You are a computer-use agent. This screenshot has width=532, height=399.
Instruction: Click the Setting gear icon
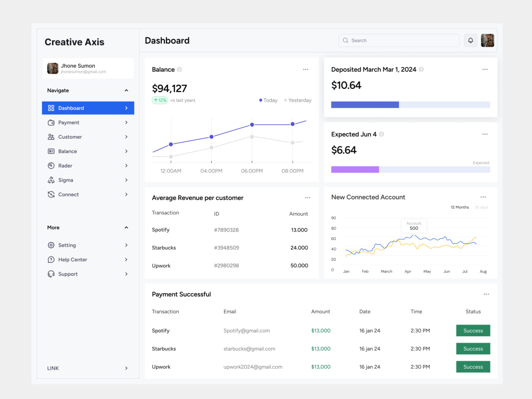pyautogui.click(x=51, y=245)
